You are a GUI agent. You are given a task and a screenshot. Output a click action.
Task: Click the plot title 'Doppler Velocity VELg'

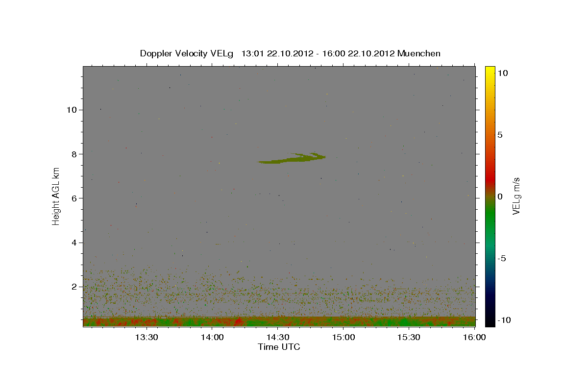(x=188, y=53)
